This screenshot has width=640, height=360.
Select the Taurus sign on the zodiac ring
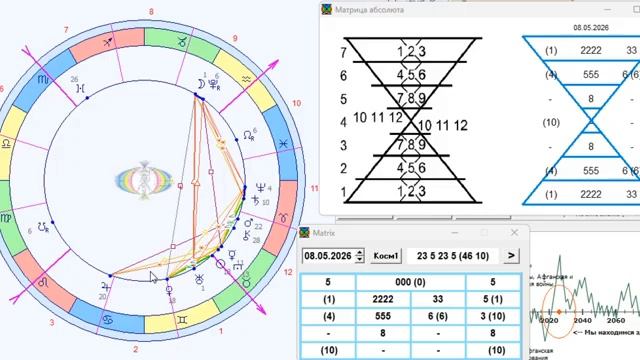[x=246, y=282]
